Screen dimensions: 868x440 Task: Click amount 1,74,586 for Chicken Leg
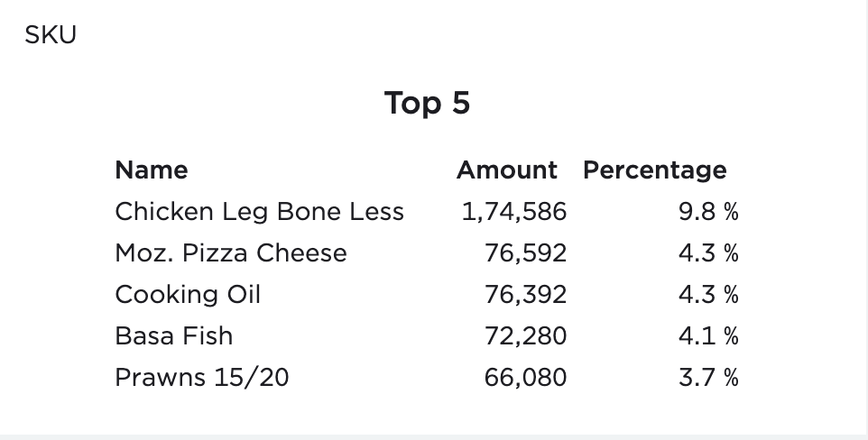tap(513, 212)
